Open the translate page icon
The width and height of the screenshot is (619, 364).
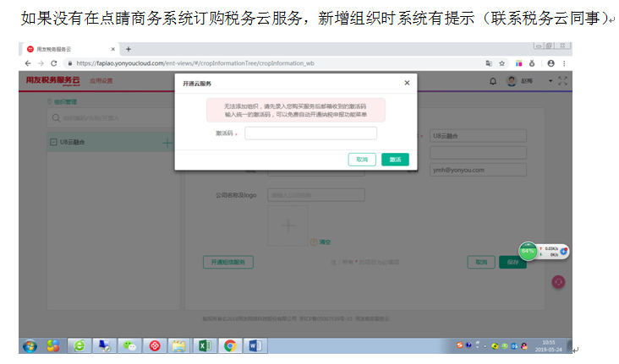pyautogui.click(x=489, y=63)
